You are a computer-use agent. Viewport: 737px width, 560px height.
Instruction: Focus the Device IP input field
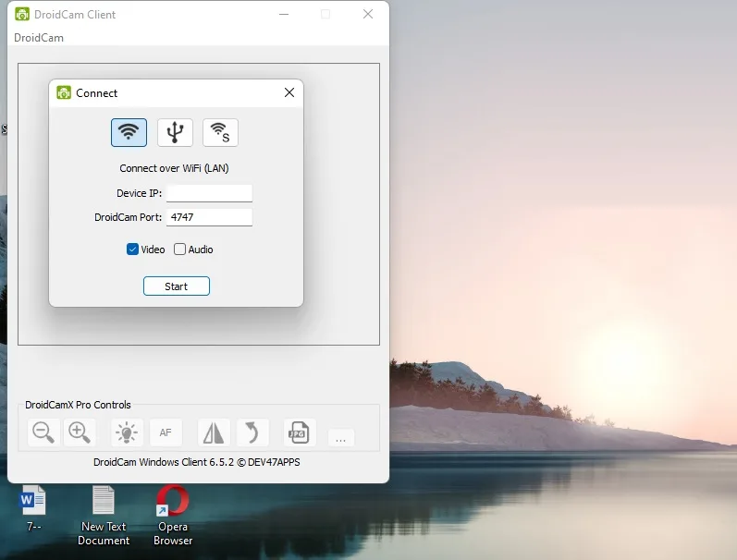(x=209, y=193)
